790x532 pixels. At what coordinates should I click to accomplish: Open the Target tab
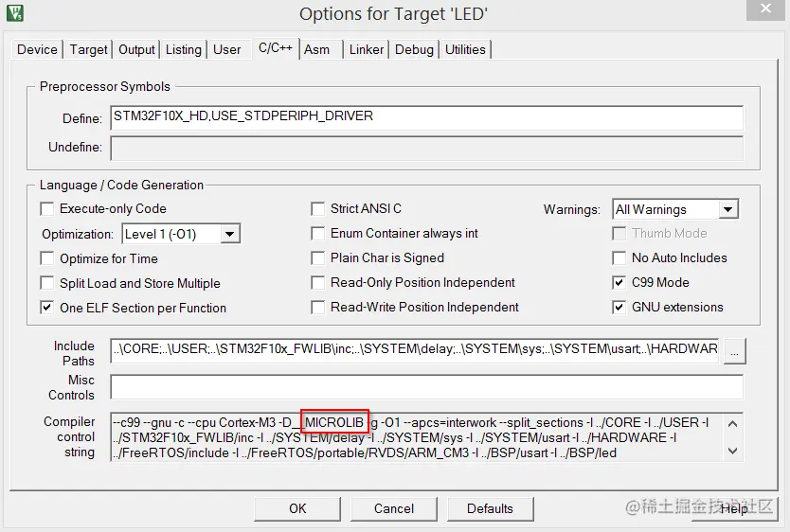[x=88, y=49]
